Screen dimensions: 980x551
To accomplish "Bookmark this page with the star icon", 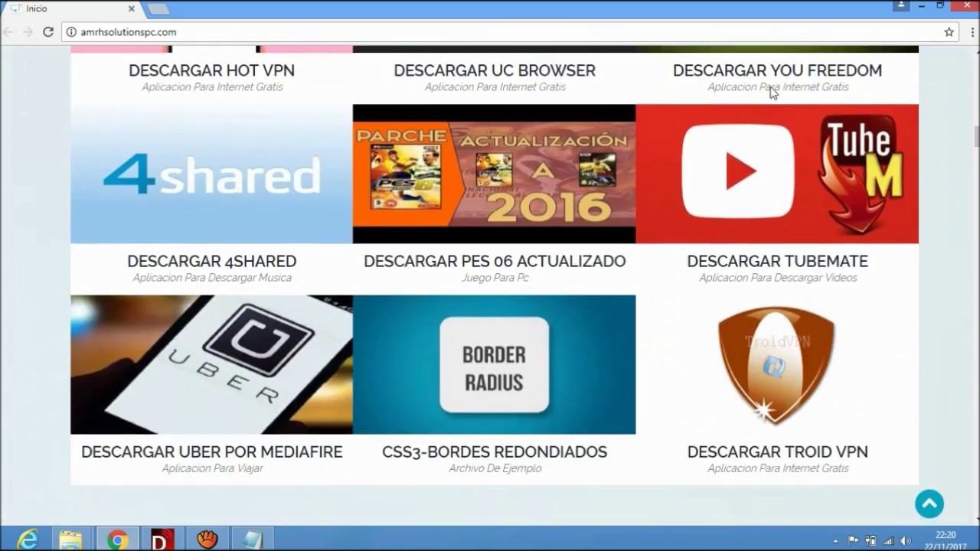I will point(949,32).
